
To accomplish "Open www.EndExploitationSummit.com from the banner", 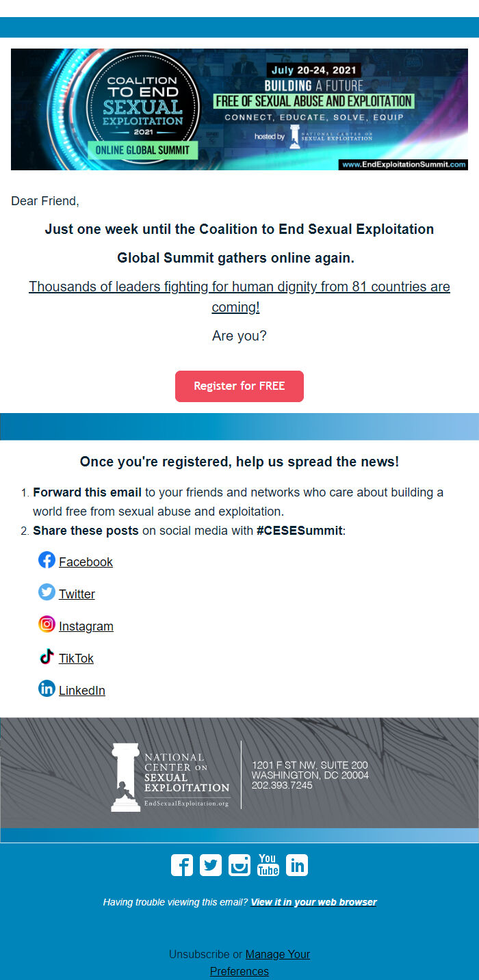I will (404, 163).
